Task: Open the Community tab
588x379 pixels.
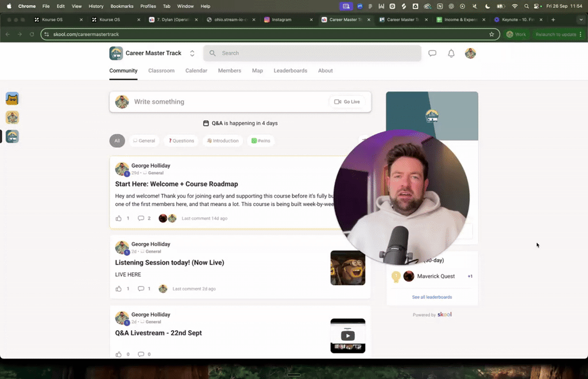Action: tap(123, 71)
